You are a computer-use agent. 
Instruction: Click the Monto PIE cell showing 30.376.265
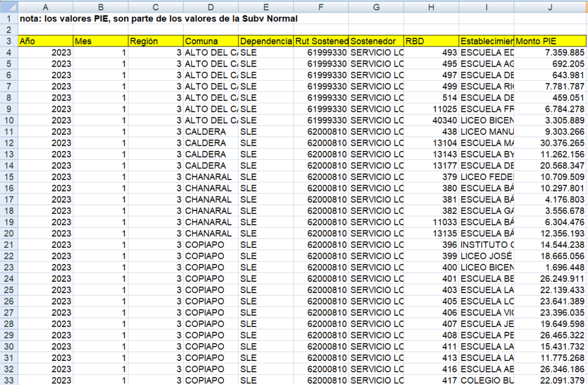click(550, 143)
